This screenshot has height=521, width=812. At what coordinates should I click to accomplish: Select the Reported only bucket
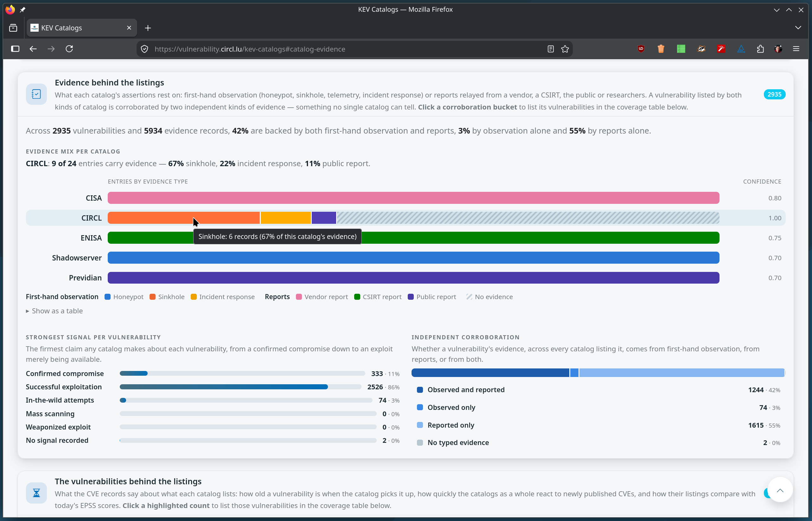point(598,425)
